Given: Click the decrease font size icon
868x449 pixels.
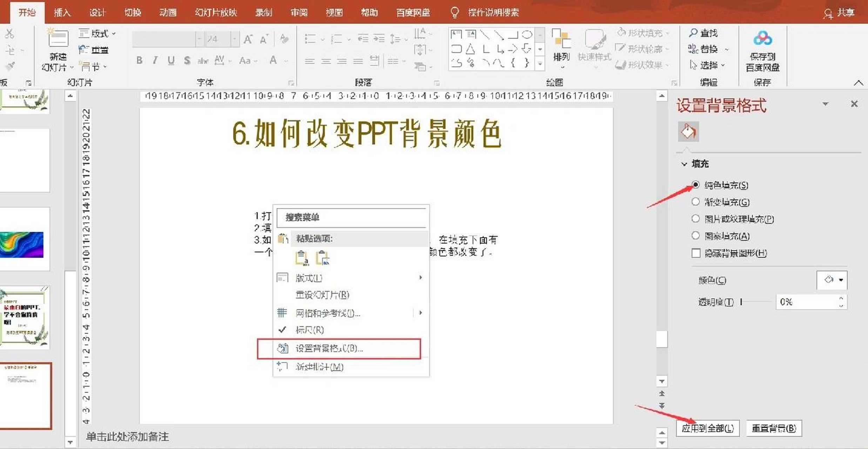Looking at the screenshot, I should 264,39.
